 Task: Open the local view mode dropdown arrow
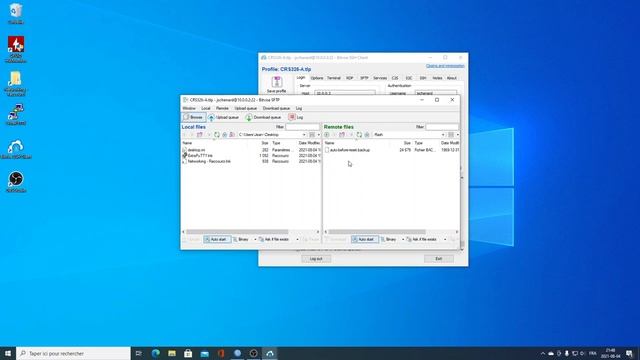pos(319,135)
